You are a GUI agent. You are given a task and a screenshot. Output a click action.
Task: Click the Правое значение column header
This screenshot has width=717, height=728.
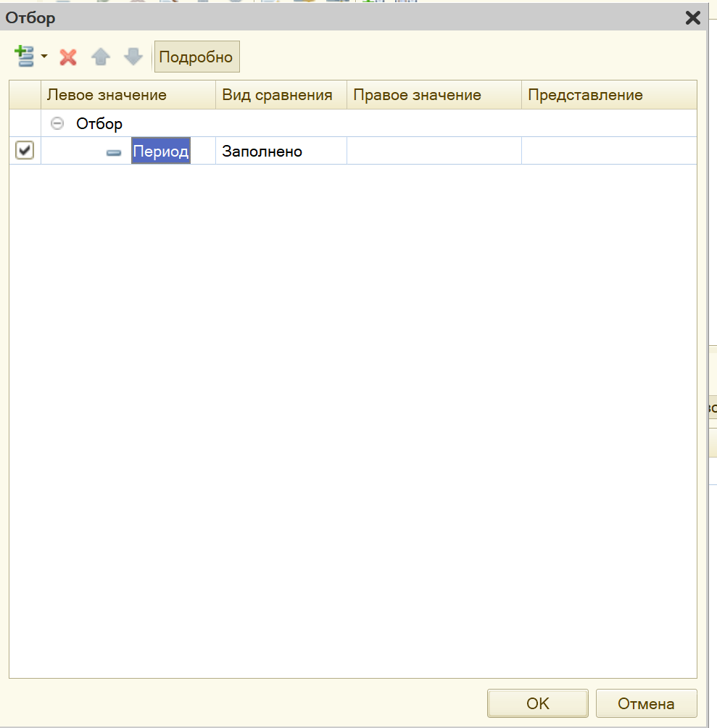434,95
